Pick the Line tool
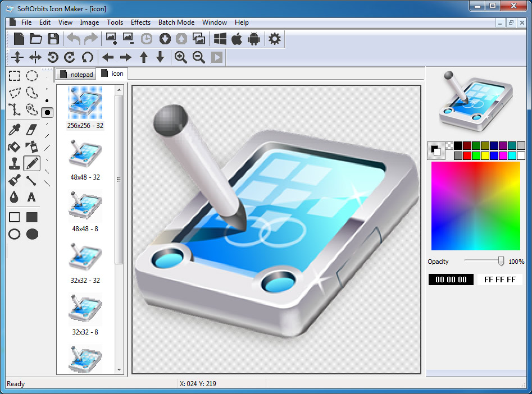The width and height of the screenshot is (532, 394). (x=31, y=180)
